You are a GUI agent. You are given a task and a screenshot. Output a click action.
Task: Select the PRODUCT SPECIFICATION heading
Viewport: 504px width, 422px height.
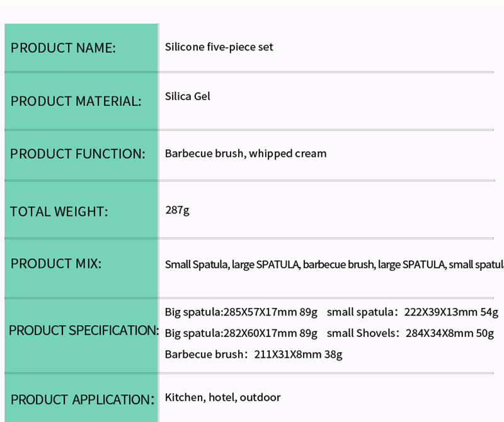tap(83, 331)
